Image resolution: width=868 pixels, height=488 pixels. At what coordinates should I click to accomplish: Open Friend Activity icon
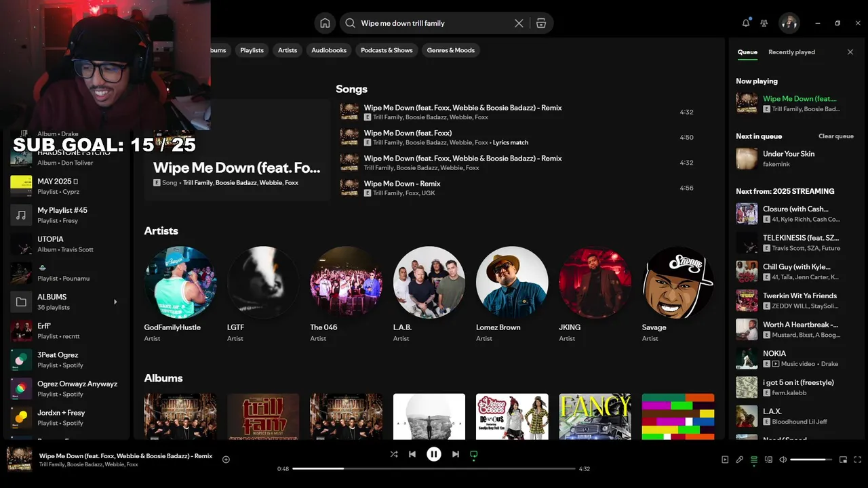(x=764, y=23)
